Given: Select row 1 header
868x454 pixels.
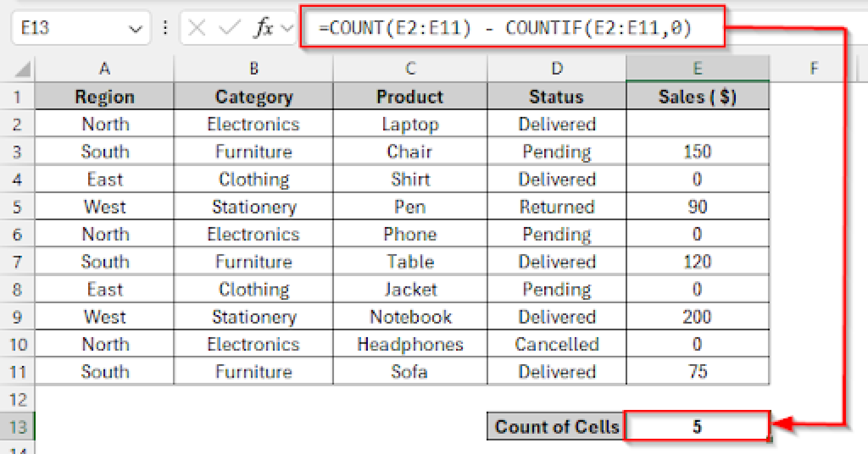Looking at the screenshot, I should point(18,97).
